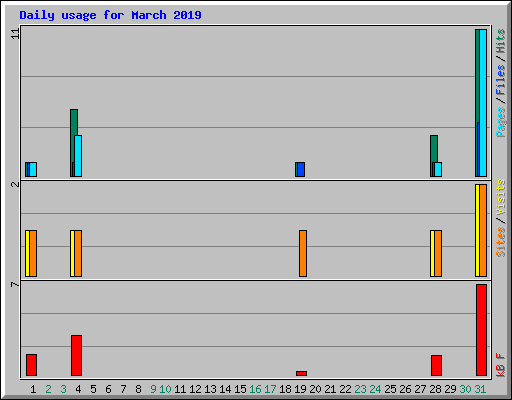
Task: Click the 'Pages' legend label
Action: point(501,122)
